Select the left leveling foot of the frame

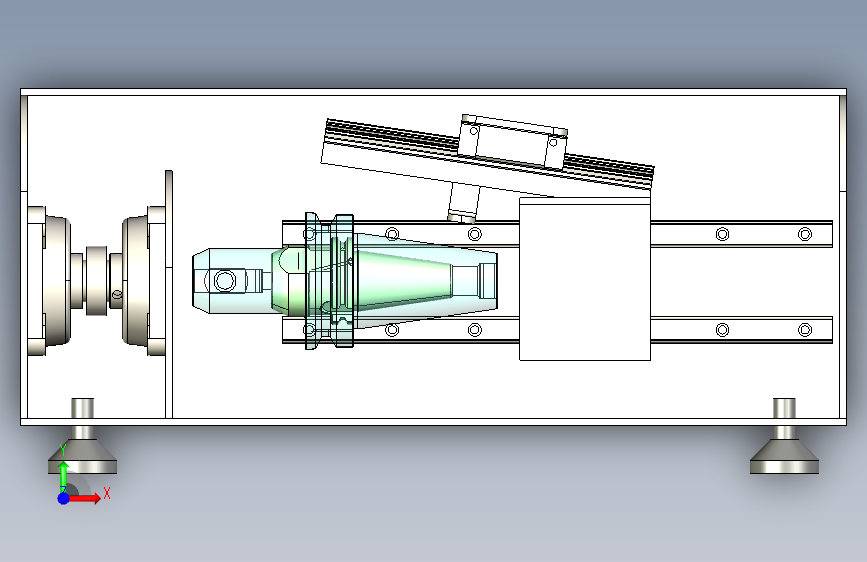82,436
